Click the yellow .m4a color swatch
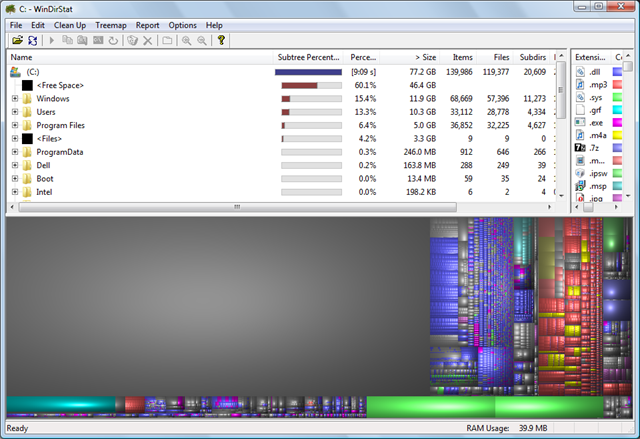This screenshot has height=439, width=640. 618,135
